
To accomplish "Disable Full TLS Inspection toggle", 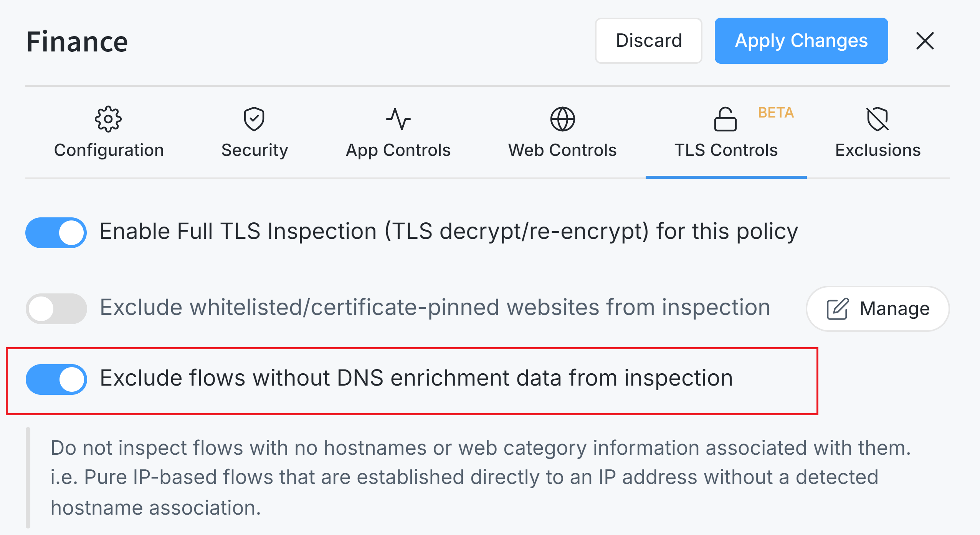I will click(56, 233).
